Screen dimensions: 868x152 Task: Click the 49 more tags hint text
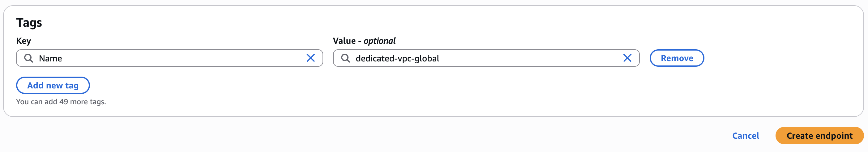click(x=61, y=102)
